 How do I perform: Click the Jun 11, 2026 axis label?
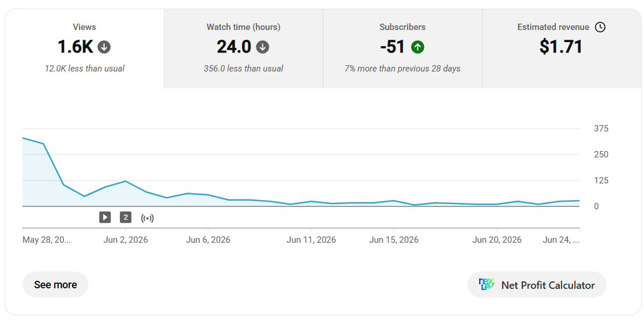coord(311,240)
